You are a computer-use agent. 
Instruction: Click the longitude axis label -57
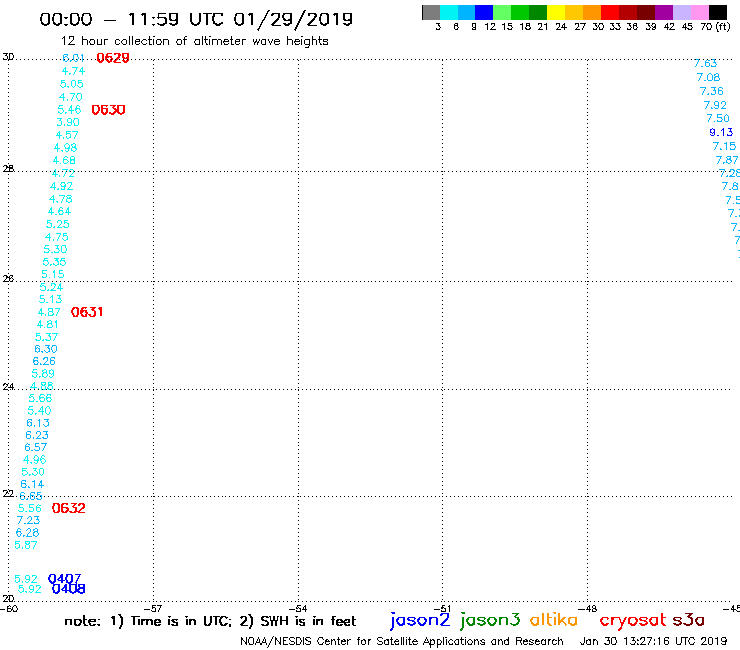(153, 608)
